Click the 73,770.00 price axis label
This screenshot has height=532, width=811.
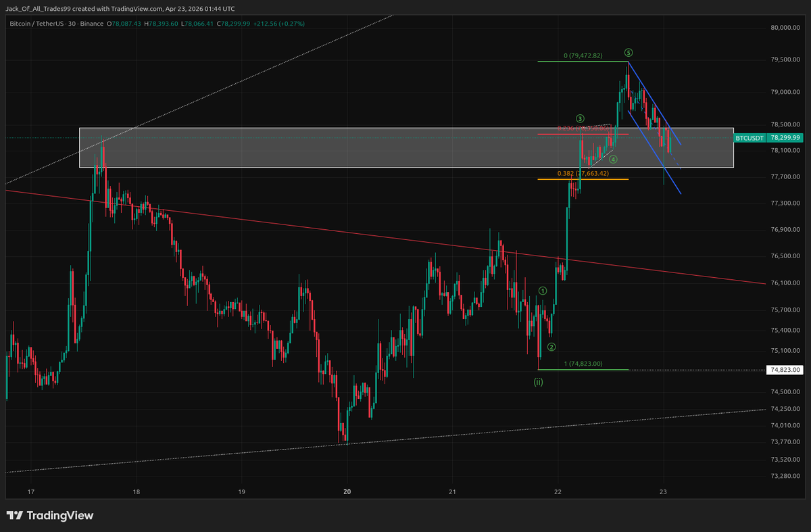[x=785, y=442]
